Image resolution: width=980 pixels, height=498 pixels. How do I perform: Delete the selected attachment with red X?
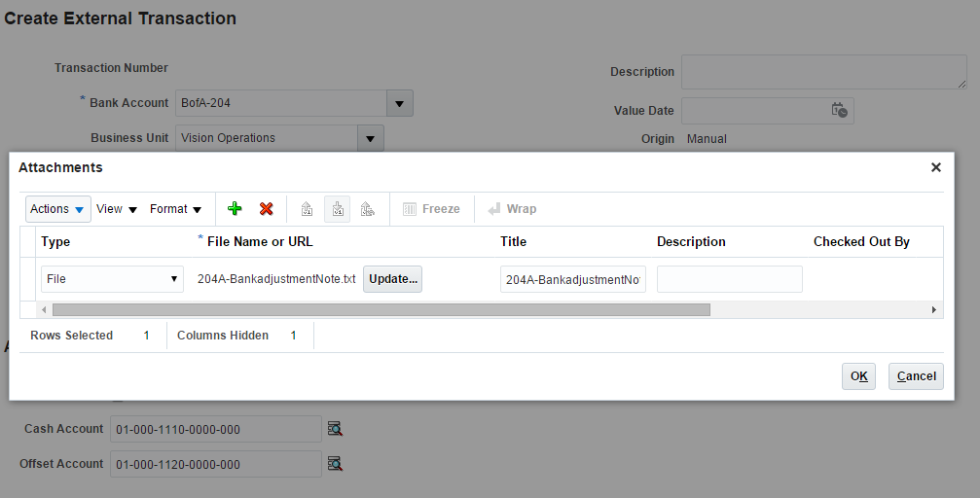tap(266, 209)
